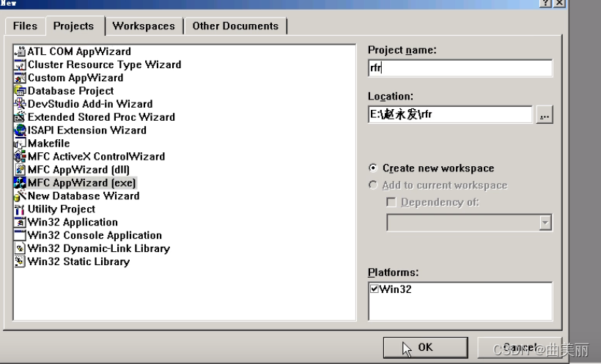Screen dimensions: 601x364
Task: Toggle the Win32 platform checkbox
Action: tap(374, 289)
